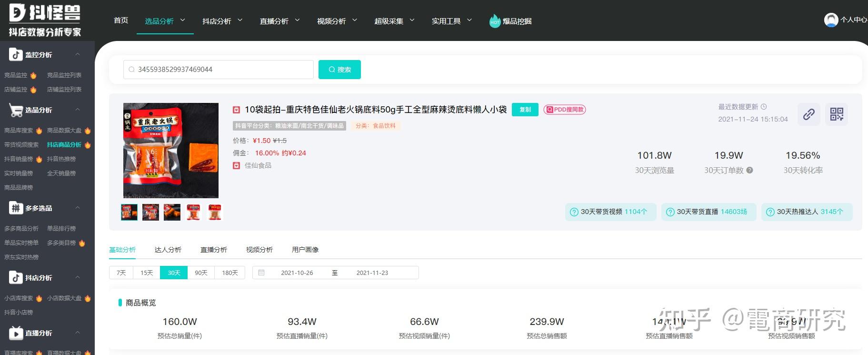Switch to the 基础分析 tab
This screenshot has width=868, height=355.
pyautogui.click(x=122, y=250)
